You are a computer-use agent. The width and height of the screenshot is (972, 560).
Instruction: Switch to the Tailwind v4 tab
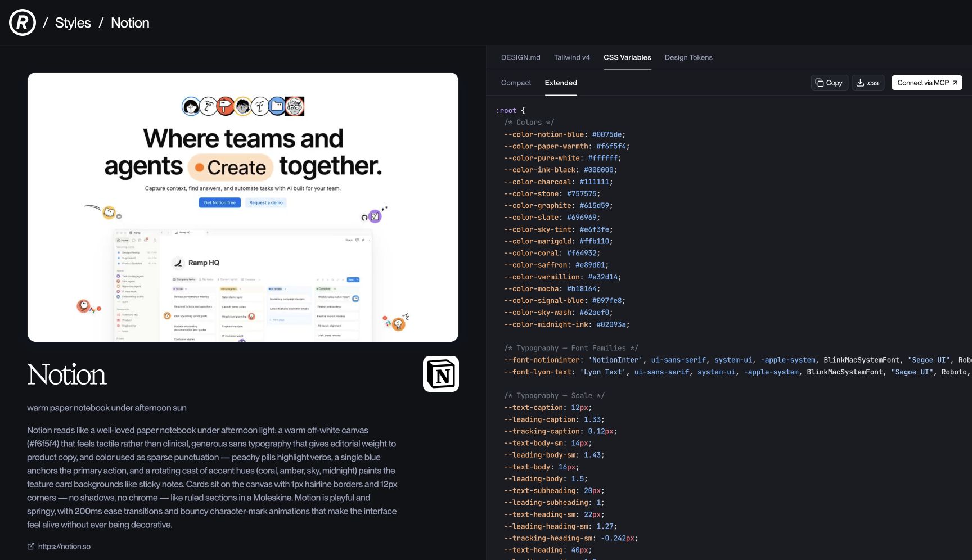coord(572,57)
